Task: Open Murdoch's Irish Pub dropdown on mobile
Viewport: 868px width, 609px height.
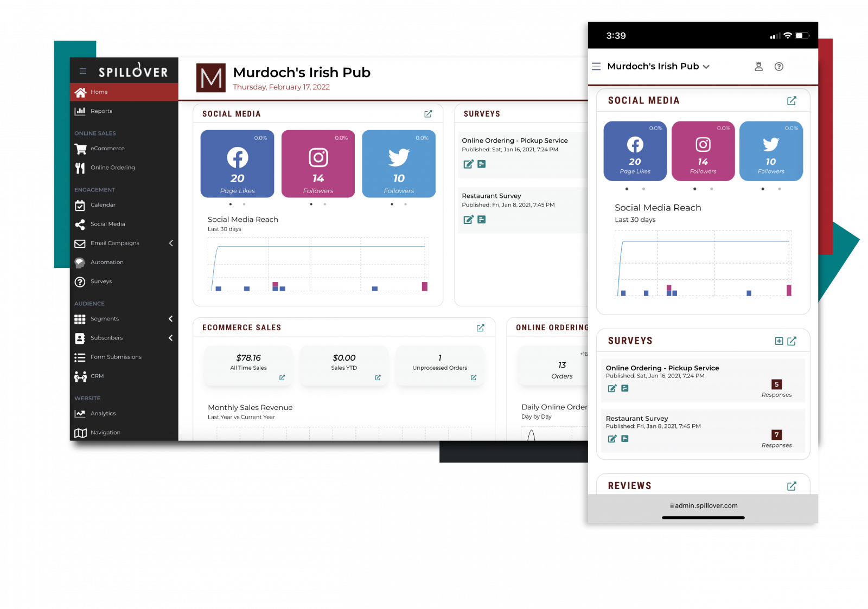Action: click(659, 66)
